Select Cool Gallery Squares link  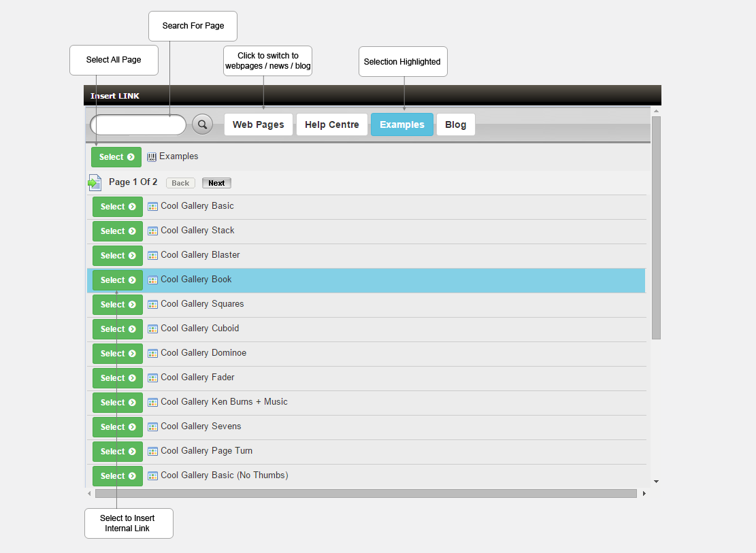coord(118,305)
